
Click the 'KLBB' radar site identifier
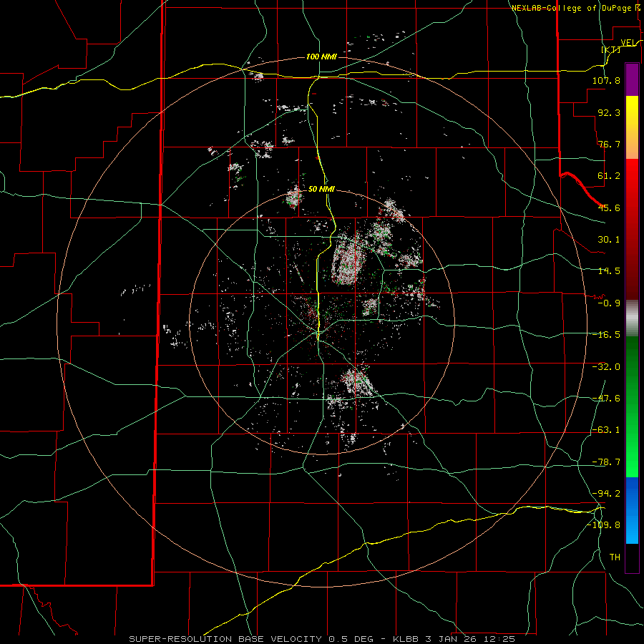point(407,639)
